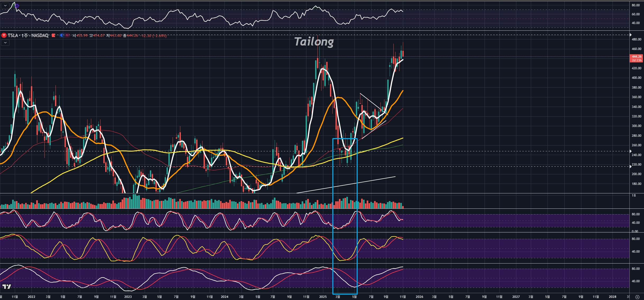Screen dimensions: 644x300
Task: Click the pink approximate-data status icon
Action: pyautogui.click(x=67, y=35)
